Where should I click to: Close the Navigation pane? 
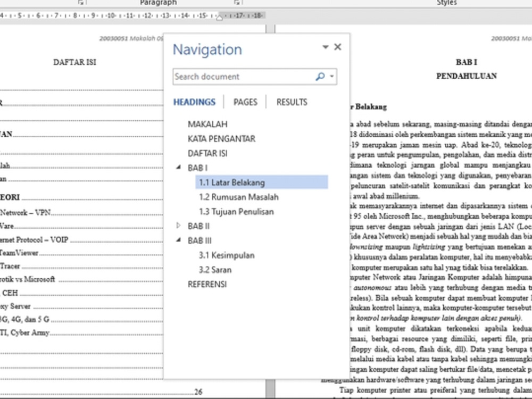pyautogui.click(x=338, y=47)
